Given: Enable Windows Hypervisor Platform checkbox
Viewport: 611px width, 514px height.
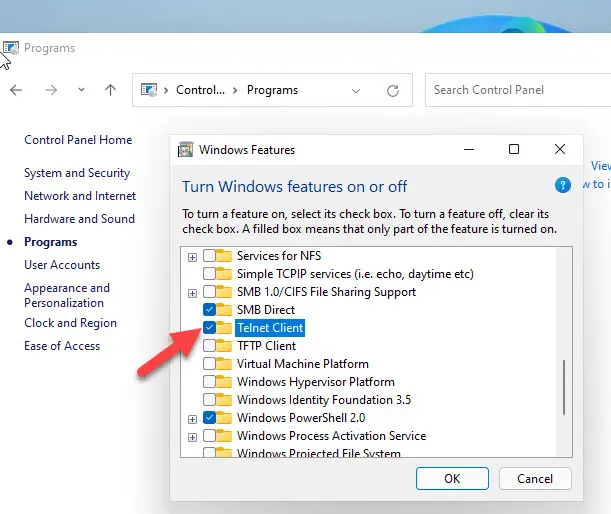Looking at the screenshot, I should [x=209, y=382].
